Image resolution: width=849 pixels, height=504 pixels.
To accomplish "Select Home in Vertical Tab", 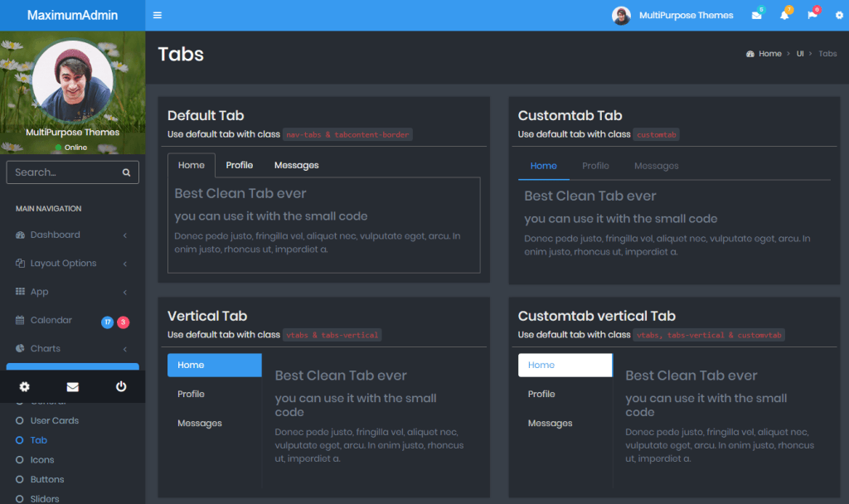I will 215,365.
